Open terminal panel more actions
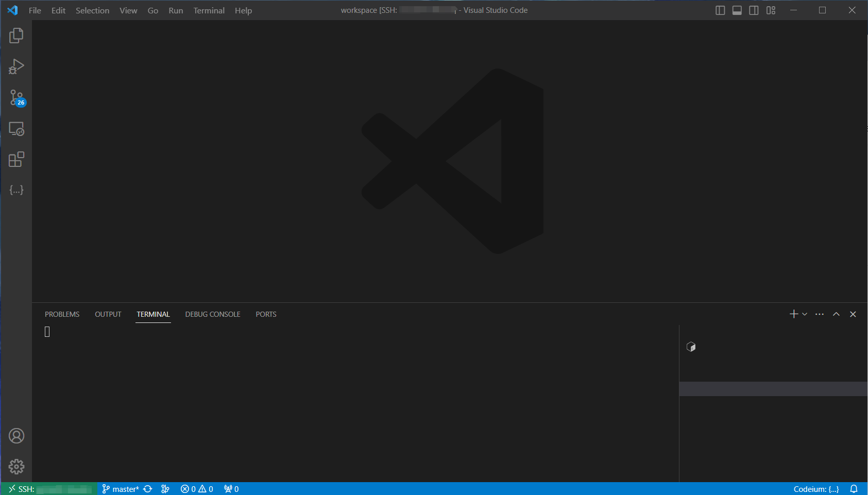868x495 pixels. 820,314
